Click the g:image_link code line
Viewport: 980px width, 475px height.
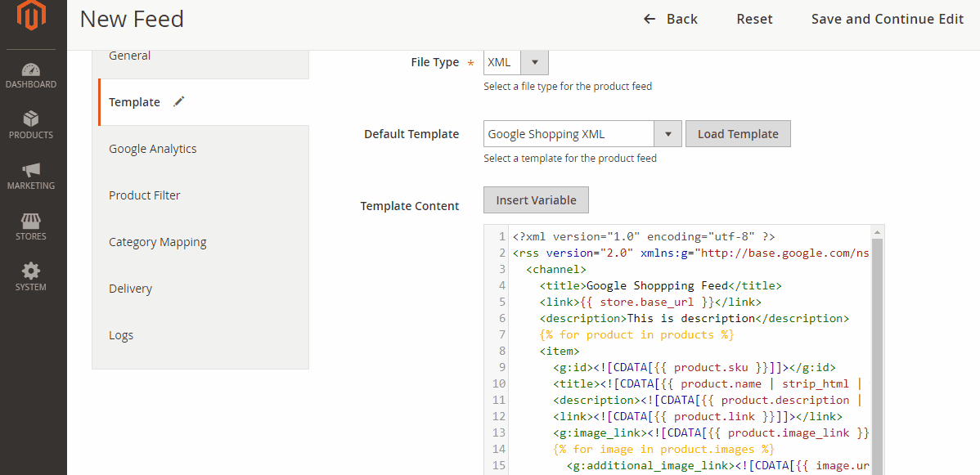tap(711, 432)
